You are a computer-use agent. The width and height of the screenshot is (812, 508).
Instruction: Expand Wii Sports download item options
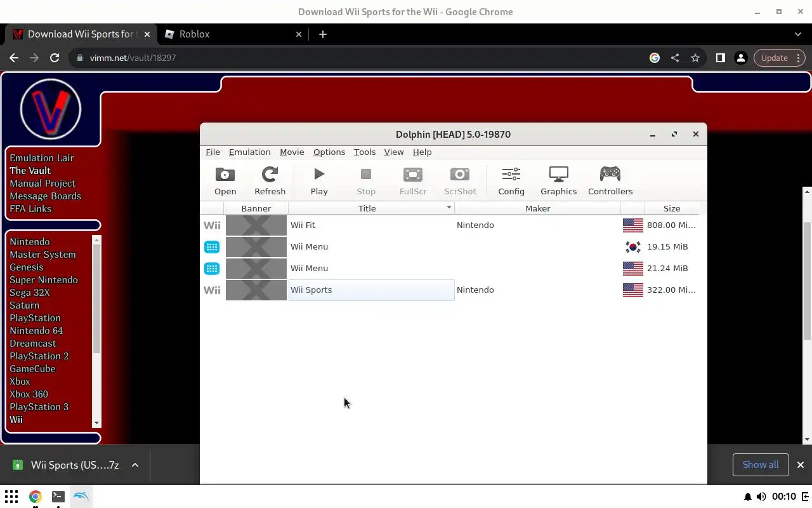pyautogui.click(x=135, y=465)
